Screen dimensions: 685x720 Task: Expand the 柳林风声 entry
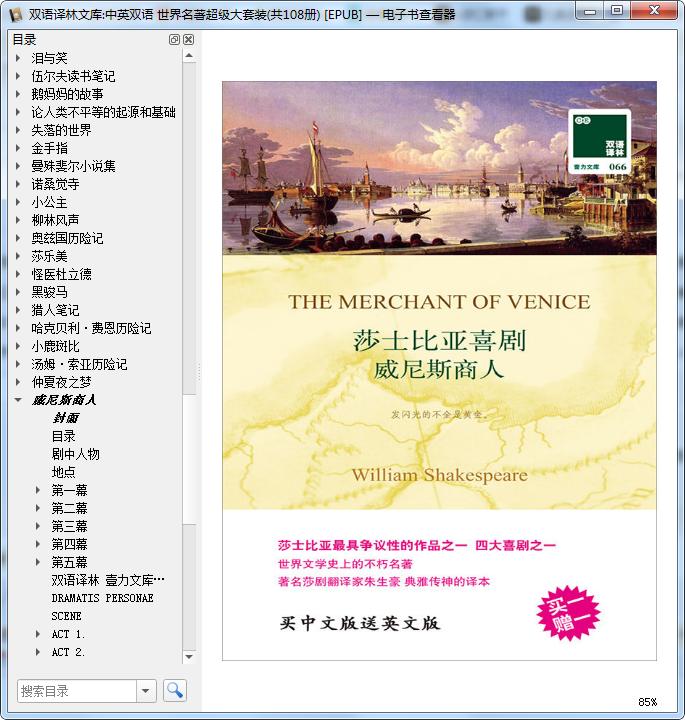click(x=18, y=220)
